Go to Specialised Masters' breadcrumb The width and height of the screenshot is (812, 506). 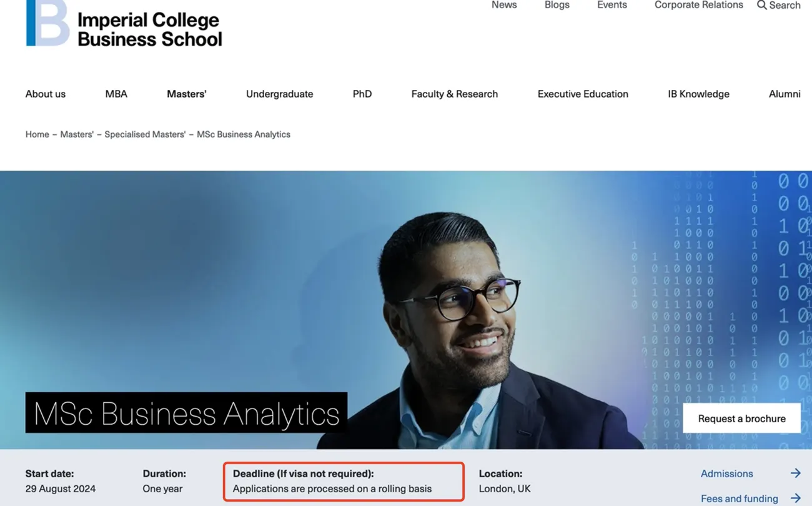145,134
